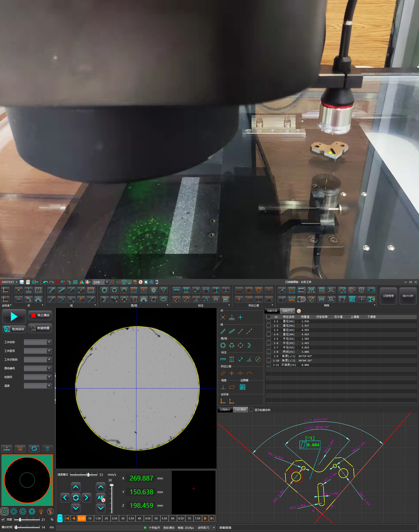Adjust the 速度模式 speed slider
Image resolution: width=419 pixels, height=532 pixels.
[x=88, y=475]
